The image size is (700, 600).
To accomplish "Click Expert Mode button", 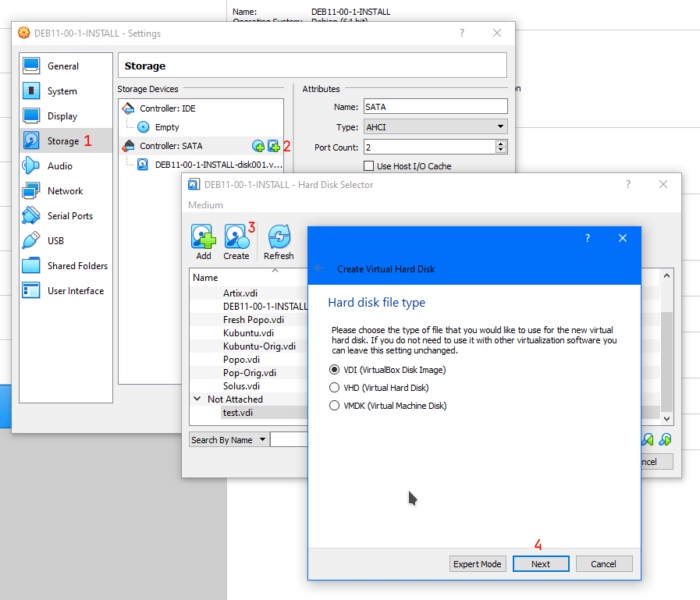I will (x=478, y=564).
